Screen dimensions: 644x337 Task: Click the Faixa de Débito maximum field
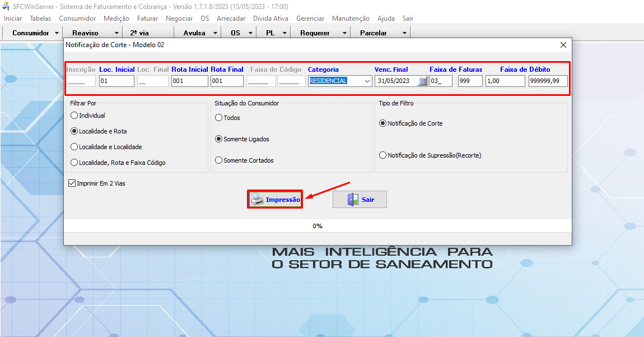548,81
